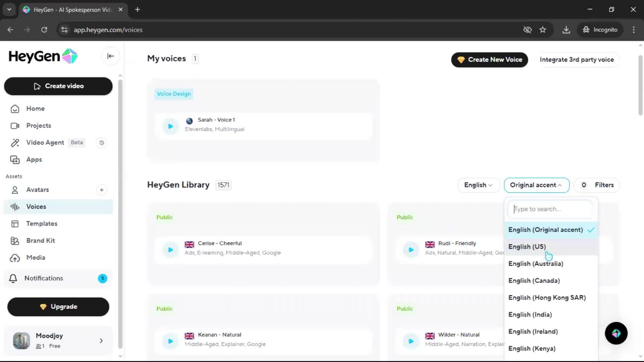The height and width of the screenshot is (362, 644).
Task: Expand the English language dropdown
Action: point(478,185)
